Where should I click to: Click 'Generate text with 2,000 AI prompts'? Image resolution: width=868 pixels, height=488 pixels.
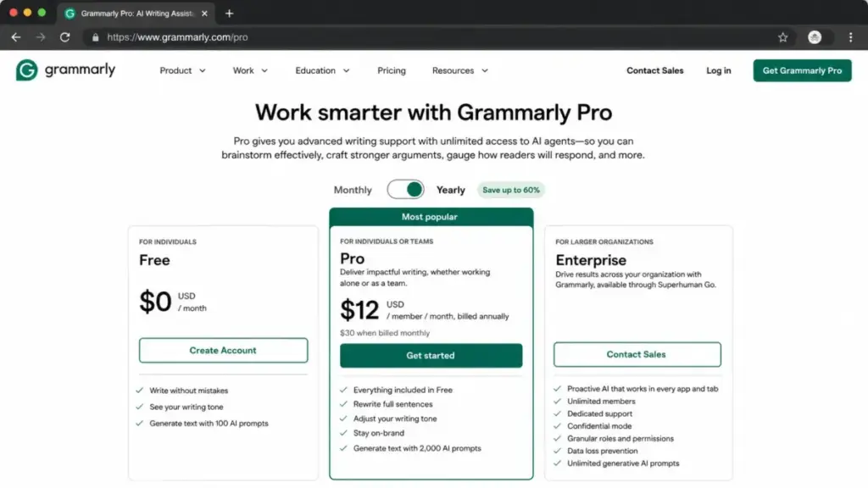417,448
